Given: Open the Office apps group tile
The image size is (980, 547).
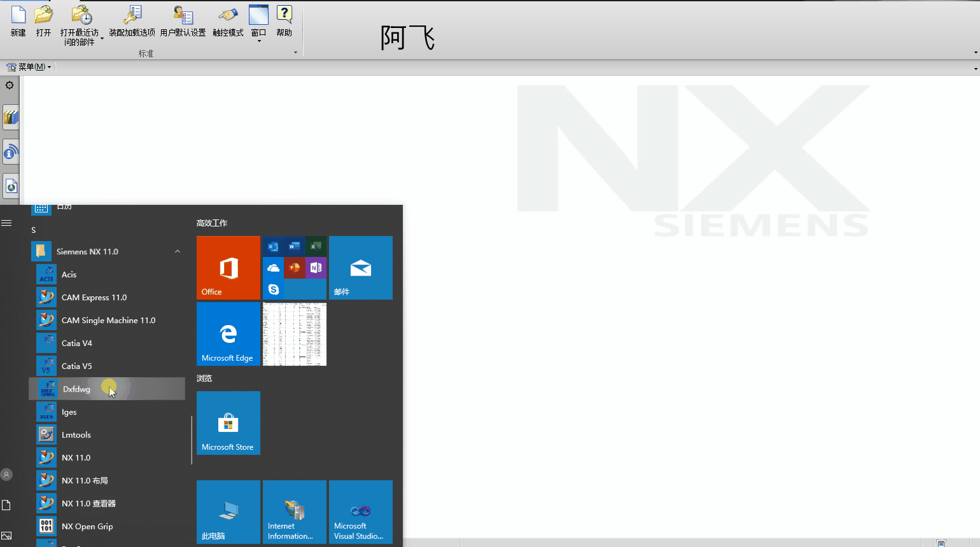Looking at the screenshot, I should pos(295,268).
